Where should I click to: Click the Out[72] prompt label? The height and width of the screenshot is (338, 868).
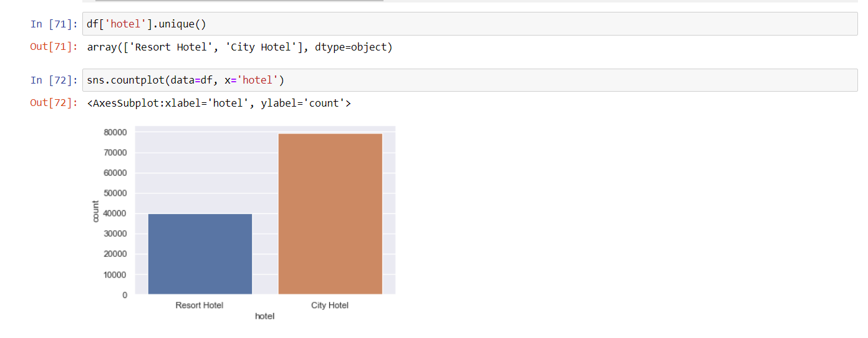[x=54, y=103]
